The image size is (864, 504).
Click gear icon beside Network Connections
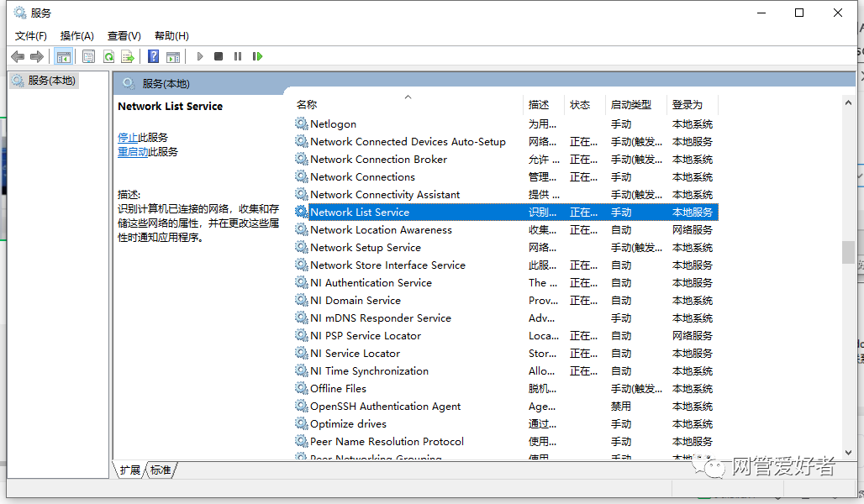302,176
